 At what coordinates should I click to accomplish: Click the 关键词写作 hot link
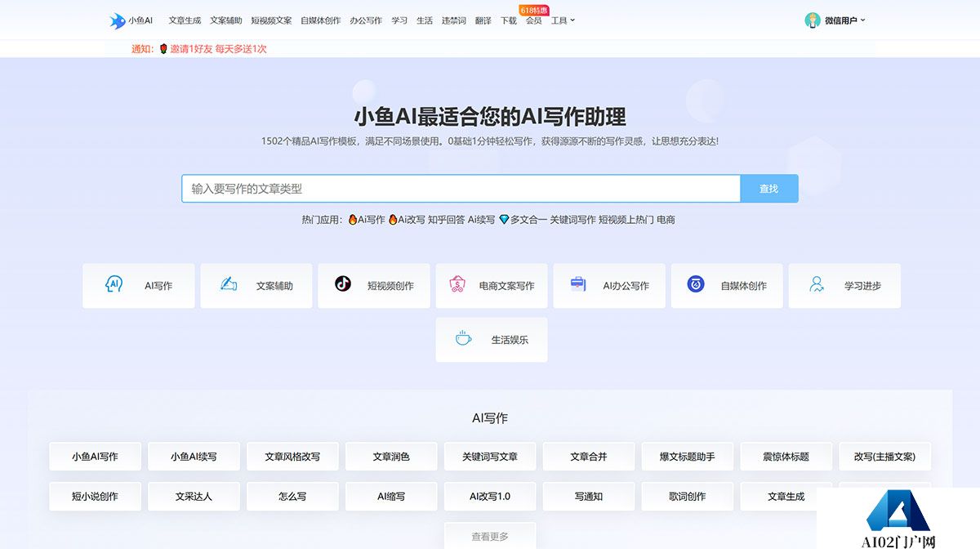tap(572, 220)
